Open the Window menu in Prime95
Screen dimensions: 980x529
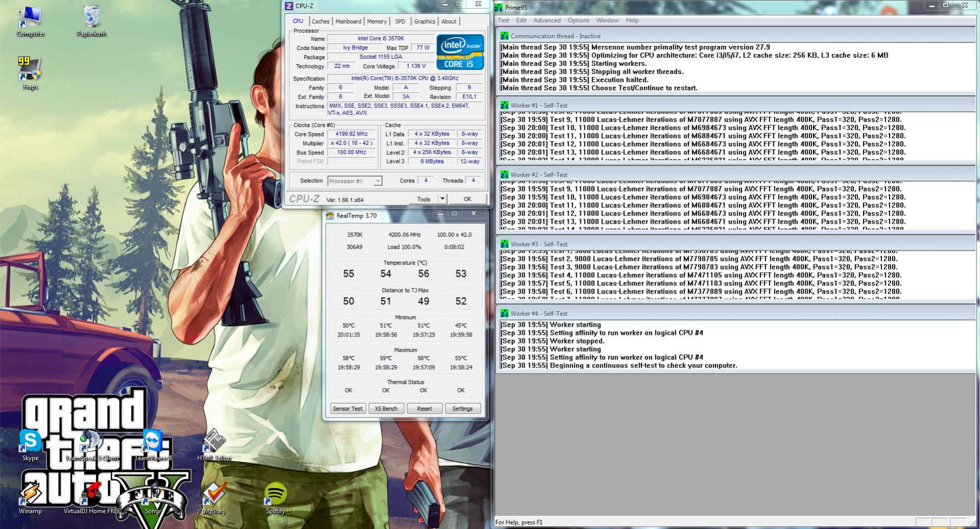click(x=608, y=20)
